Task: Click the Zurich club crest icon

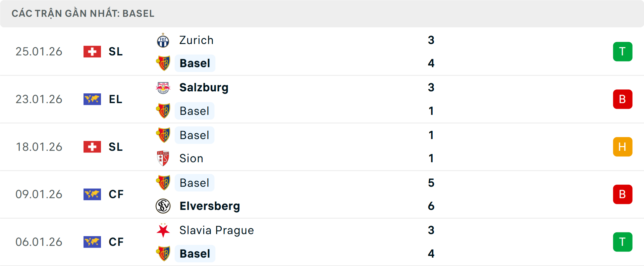Action: tap(163, 41)
